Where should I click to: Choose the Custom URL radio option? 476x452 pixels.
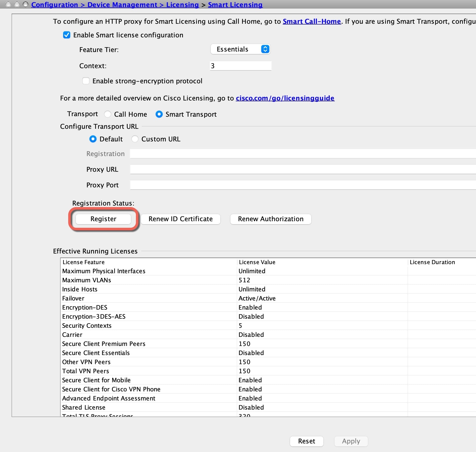(135, 139)
